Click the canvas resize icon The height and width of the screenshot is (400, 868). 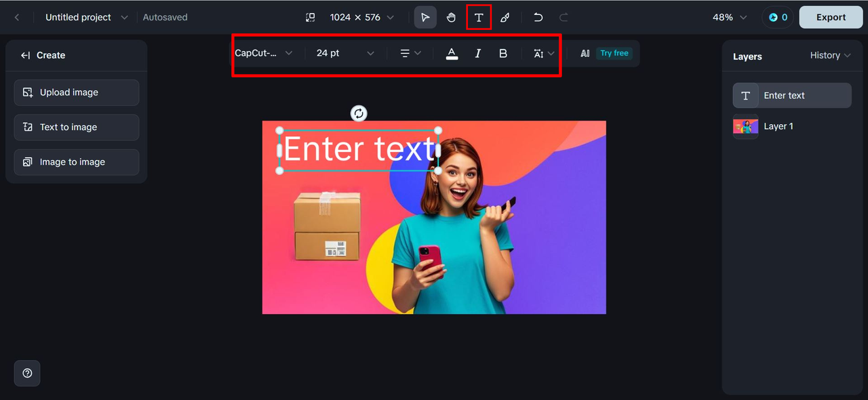tap(310, 18)
